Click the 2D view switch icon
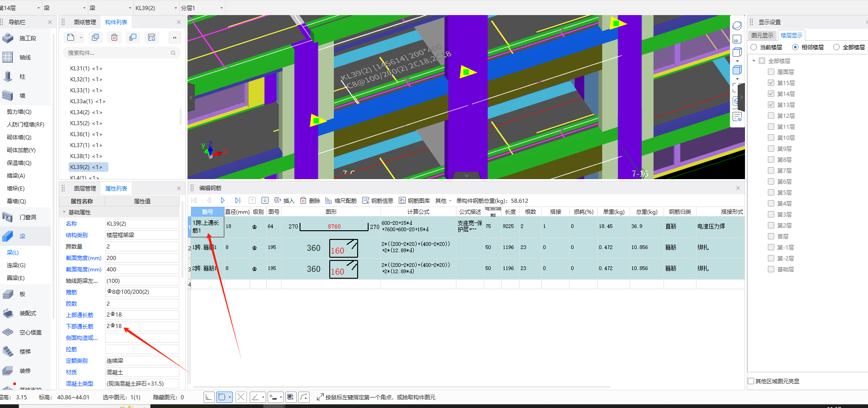The image size is (868, 408). [737, 39]
